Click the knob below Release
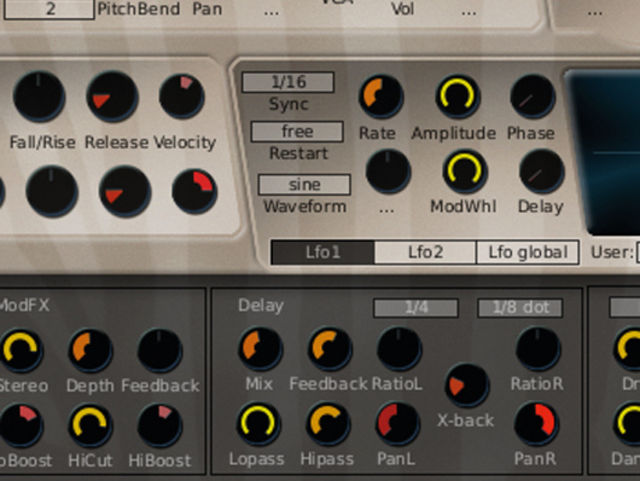640x481 pixels. coord(125,191)
